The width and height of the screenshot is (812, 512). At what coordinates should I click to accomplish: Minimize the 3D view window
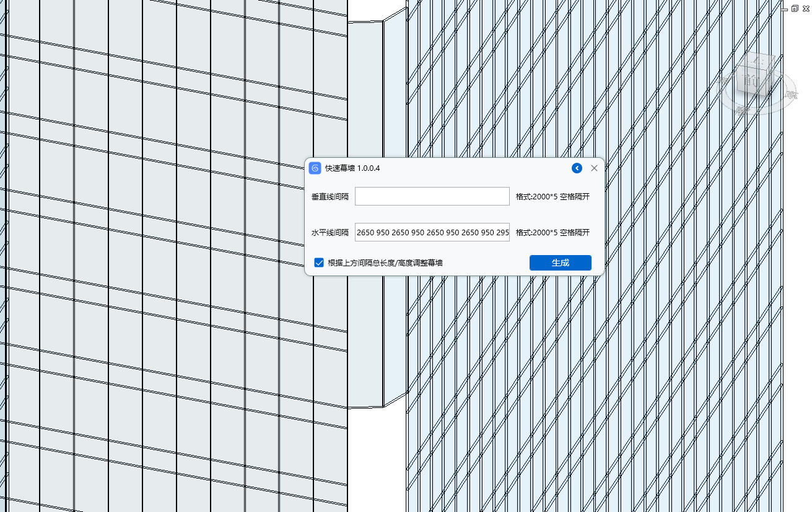click(x=785, y=9)
